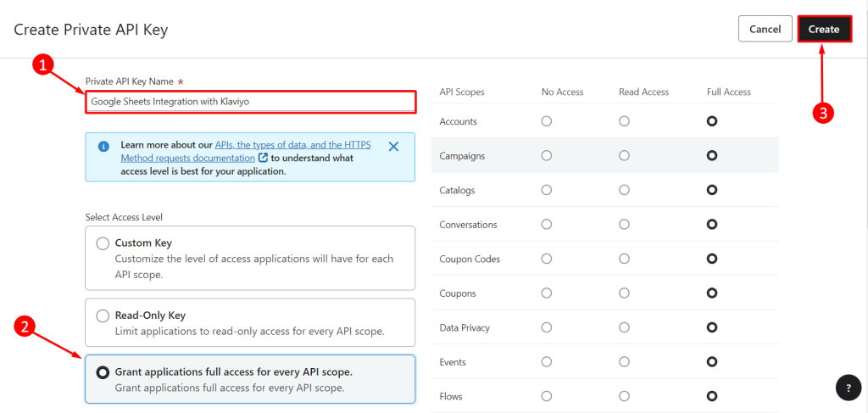Set Accounts scope to Full Access
This screenshot has height=413, width=868.
click(x=712, y=121)
